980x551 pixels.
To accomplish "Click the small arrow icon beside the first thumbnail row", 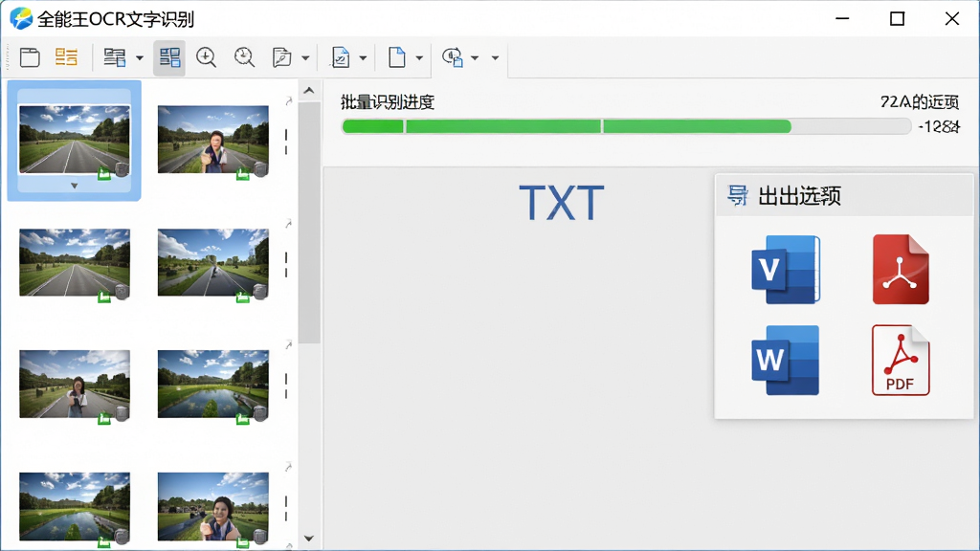I will point(288,100).
